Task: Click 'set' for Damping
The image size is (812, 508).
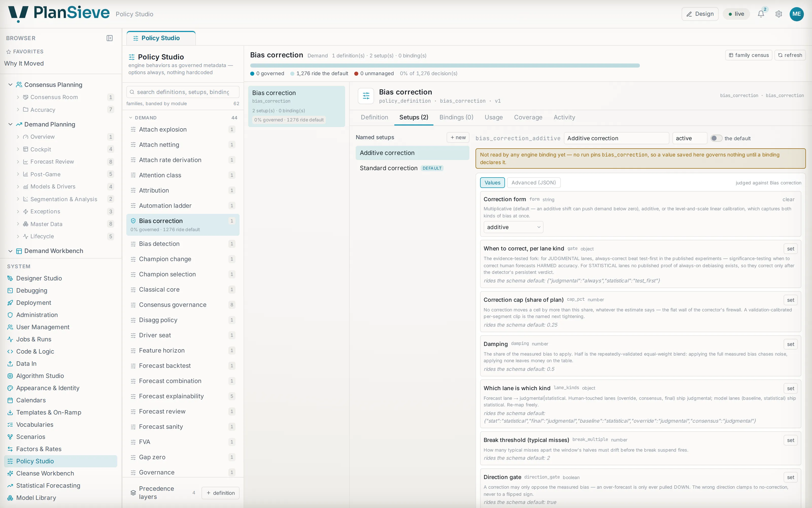Action: point(790,344)
